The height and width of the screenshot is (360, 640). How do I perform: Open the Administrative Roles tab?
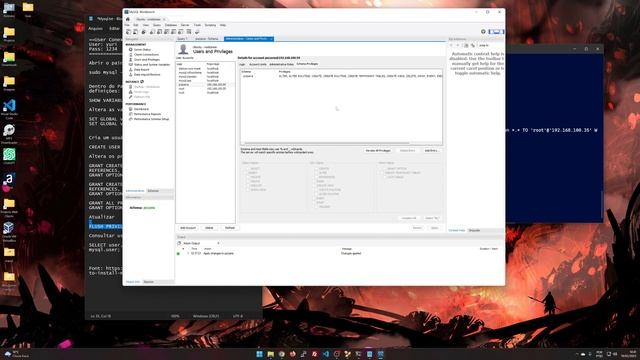point(281,64)
